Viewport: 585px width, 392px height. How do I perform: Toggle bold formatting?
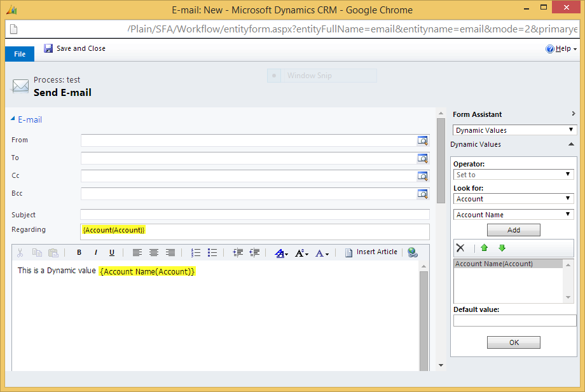[x=79, y=252]
